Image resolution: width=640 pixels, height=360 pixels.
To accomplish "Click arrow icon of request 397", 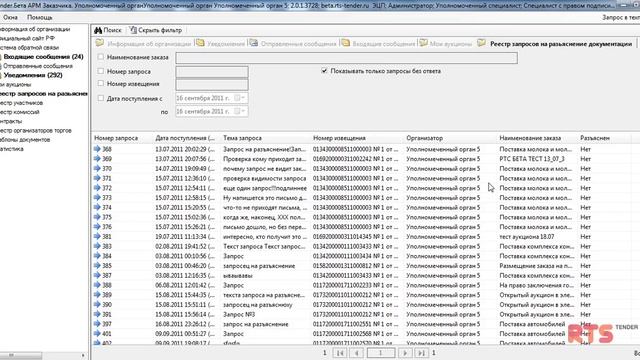I will pos(97,324).
